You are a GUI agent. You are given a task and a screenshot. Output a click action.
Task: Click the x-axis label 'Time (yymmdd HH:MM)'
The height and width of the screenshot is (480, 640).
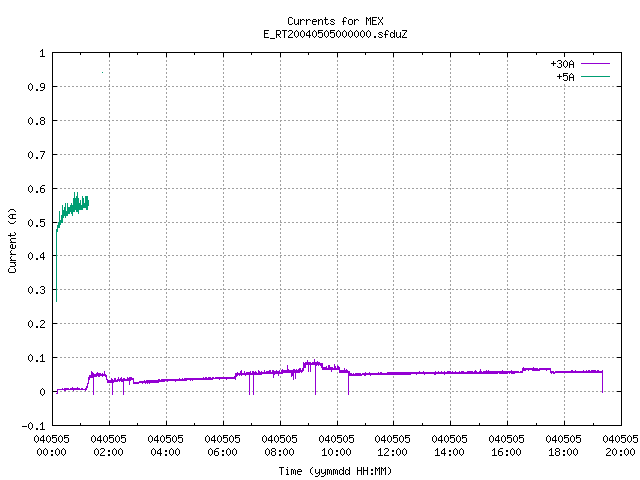tap(335, 471)
